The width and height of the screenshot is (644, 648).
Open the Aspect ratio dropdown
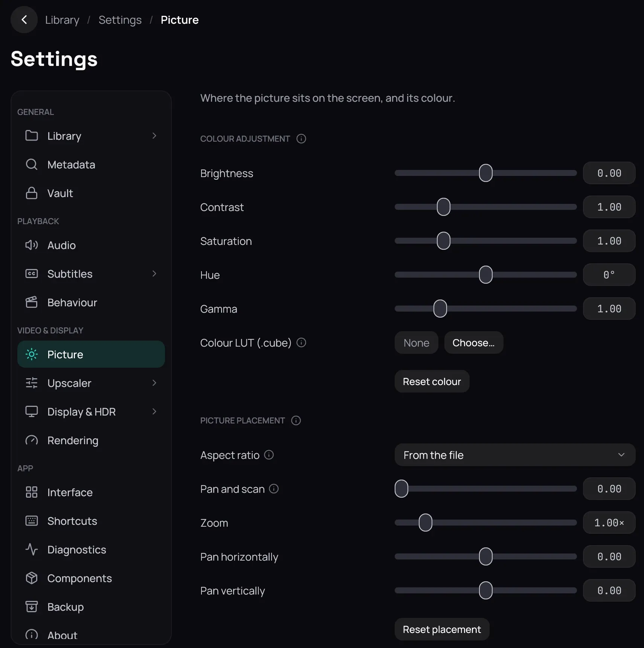coord(515,455)
